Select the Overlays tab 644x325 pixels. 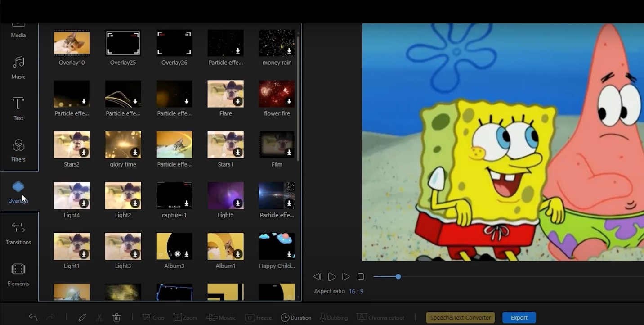(18, 192)
